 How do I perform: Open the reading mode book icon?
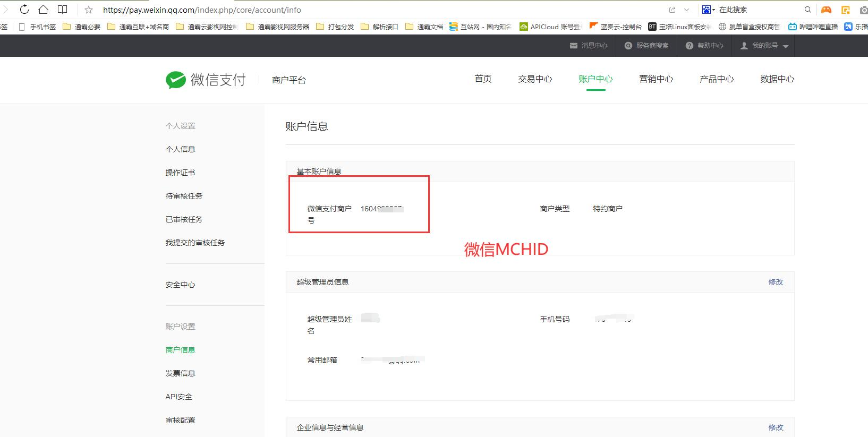[63, 10]
